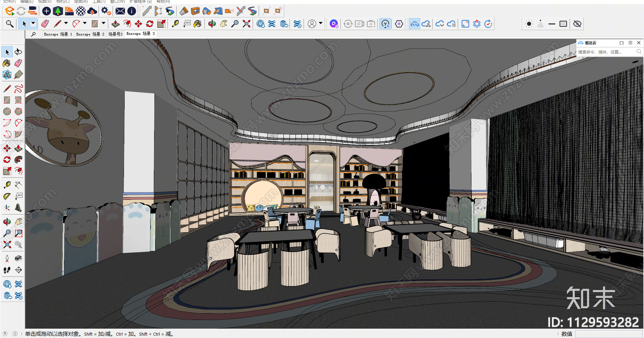Open Enscape Asset Library tree icon
This screenshot has height=338, width=644.
[58, 11]
